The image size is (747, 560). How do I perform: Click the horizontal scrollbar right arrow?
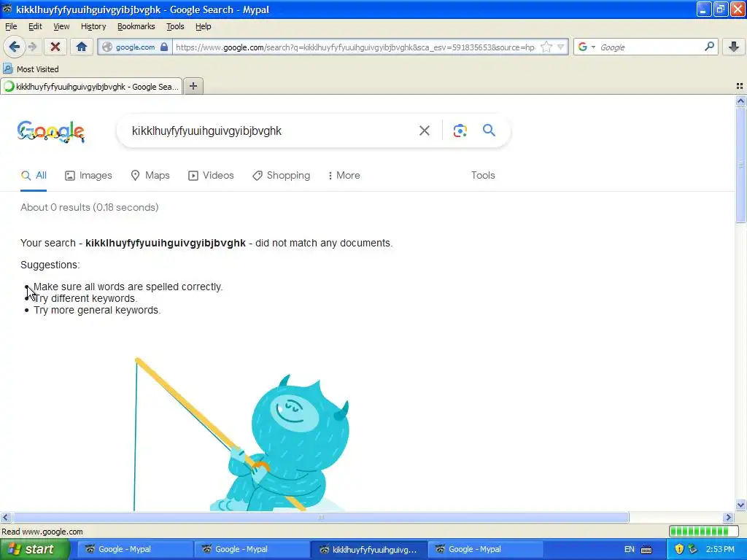tap(729, 517)
